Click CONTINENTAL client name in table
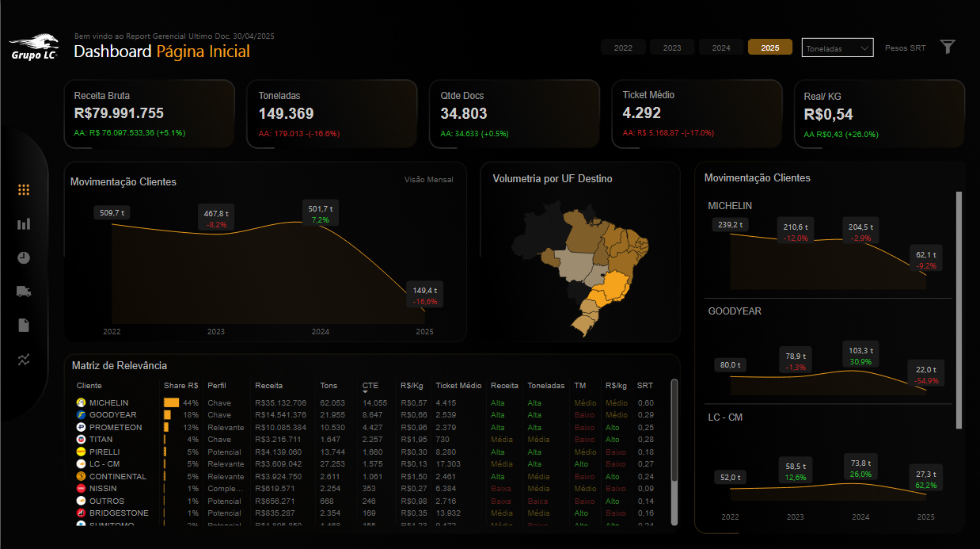Screen dimensions: 980x549 (118, 476)
